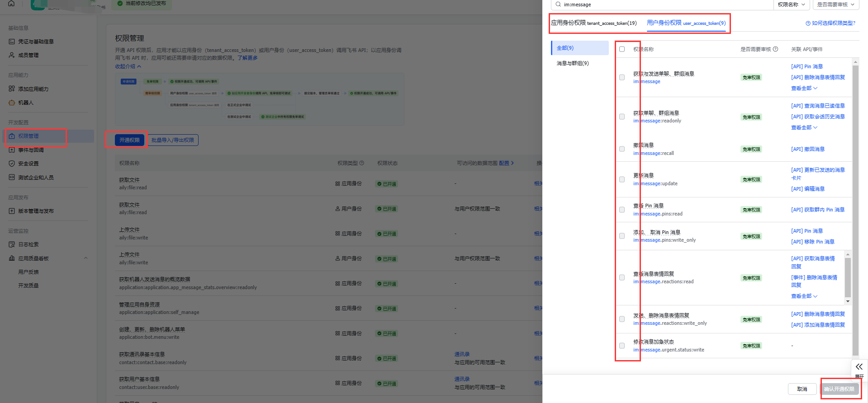Click the 批量导入/导出权限 button

[x=173, y=141]
